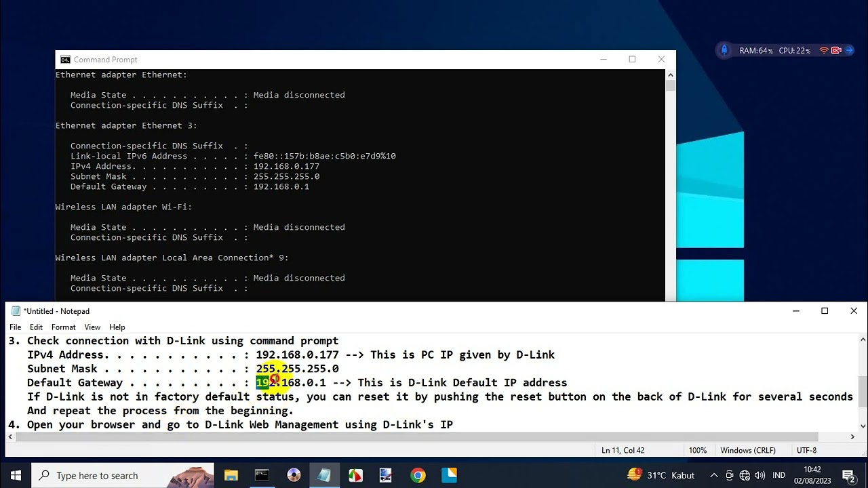Open the Help menu in Notepad
Screen dimensions: 868x488
coord(117,327)
